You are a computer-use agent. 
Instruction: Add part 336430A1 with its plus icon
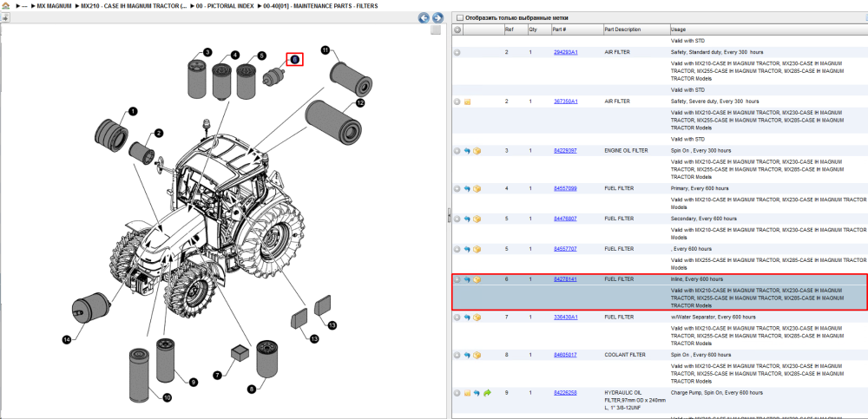(x=457, y=318)
